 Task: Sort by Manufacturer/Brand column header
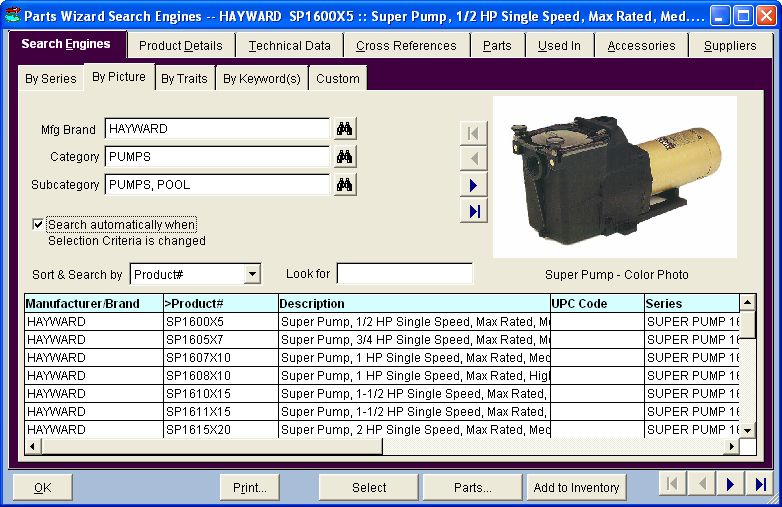pyautogui.click(x=94, y=303)
